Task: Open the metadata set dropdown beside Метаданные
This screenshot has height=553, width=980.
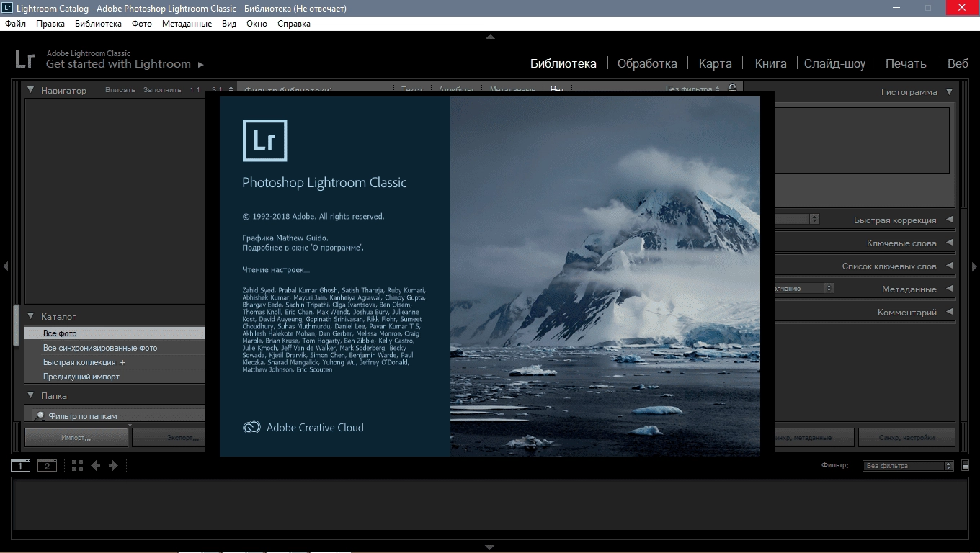Action: (x=804, y=288)
